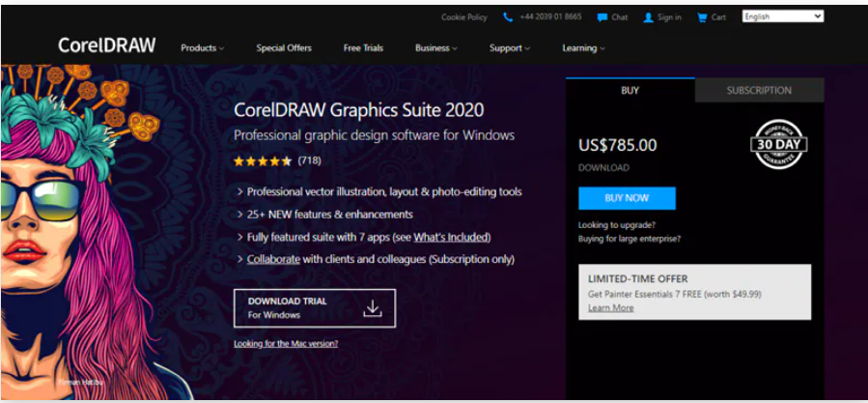The image size is (868, 403).
Task: Click the BUY NOW button
Action: (x=628, y=198)
